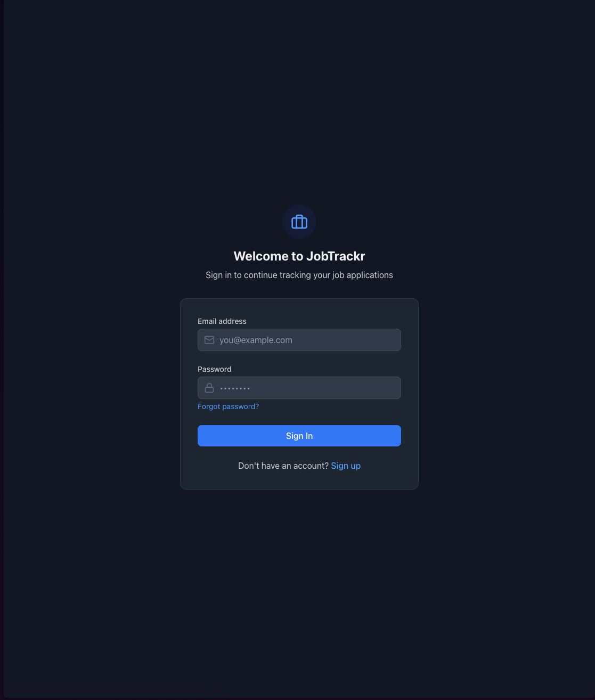Follow the Sign up link
This screenshot has width=595, height=700.
coord(346,466)
